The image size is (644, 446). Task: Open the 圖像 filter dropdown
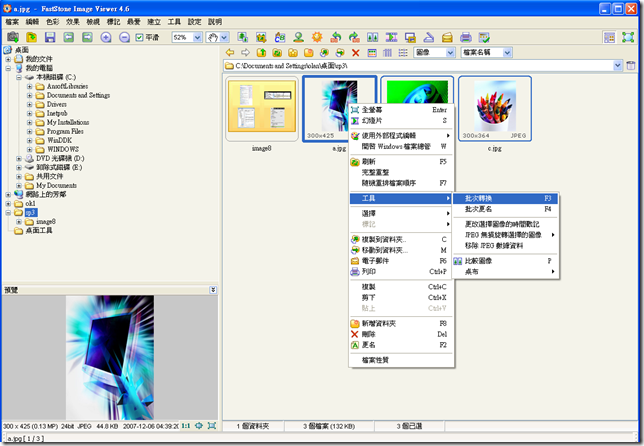click(x=451, y=53)
